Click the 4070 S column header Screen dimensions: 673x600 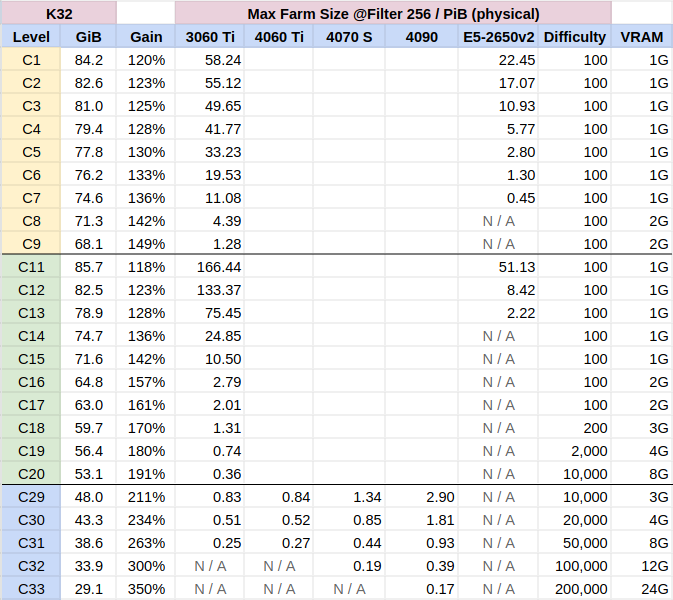349,36
